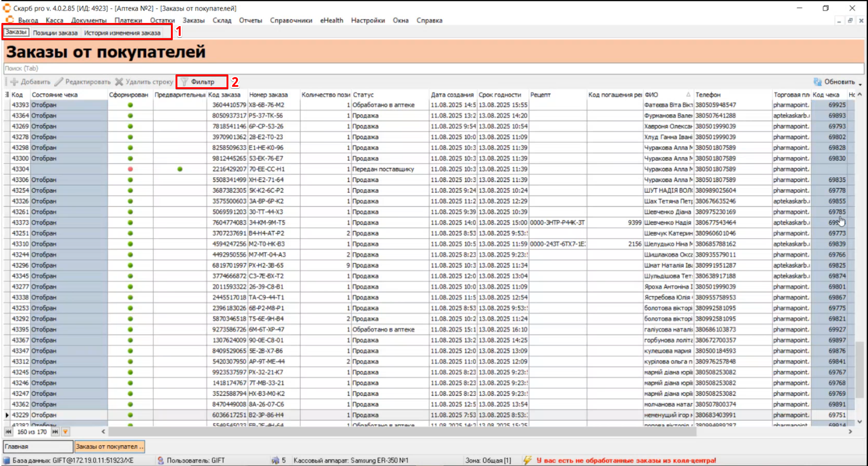Click the Обновить refresh icon

point(817,82)
